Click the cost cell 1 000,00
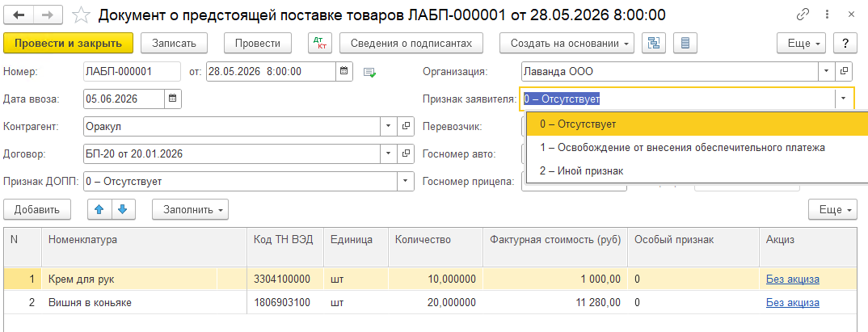Screen dimensions: 868x332 click(555, 279)
